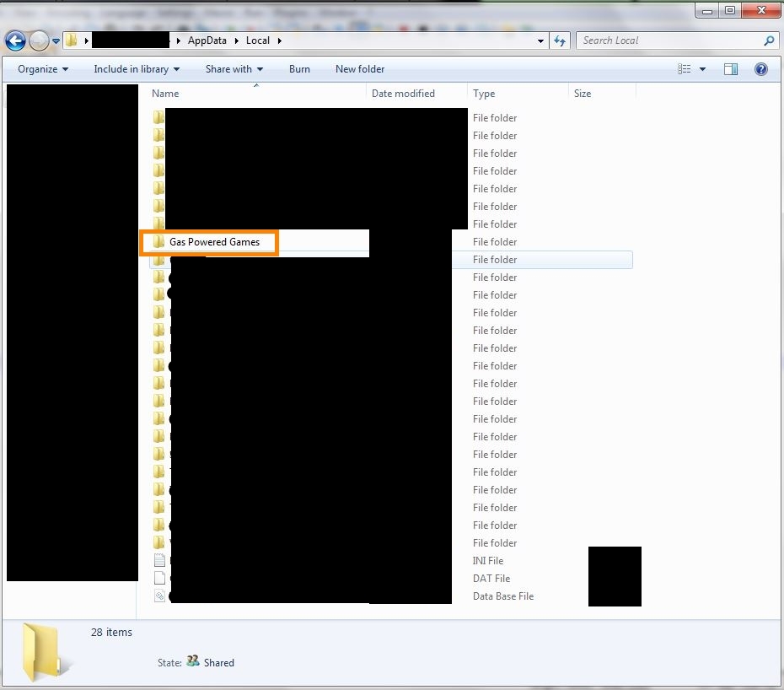Image resolution: width=784 pixels, height=690 pixels.
Task: Select Local in the address breadcrumb
Action: tap(258, 40)
